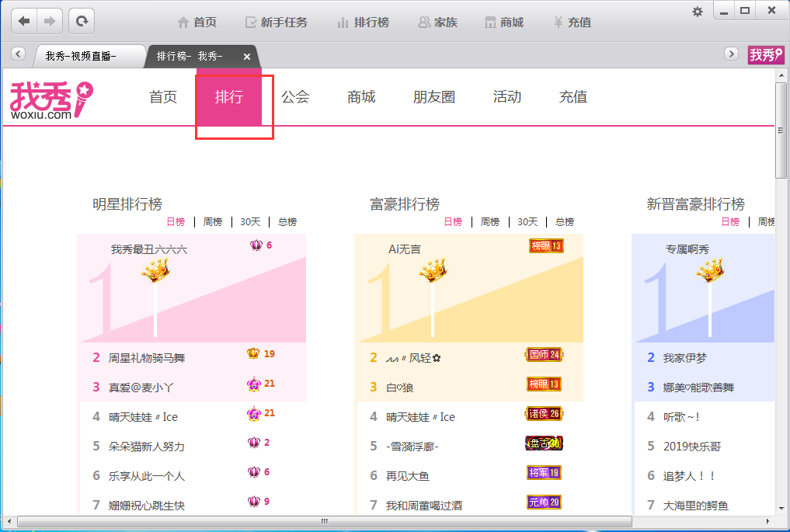Select 日榜 under 富豪排行榜
This screenshot has width=790, height=532.
[x=453, y=221]
